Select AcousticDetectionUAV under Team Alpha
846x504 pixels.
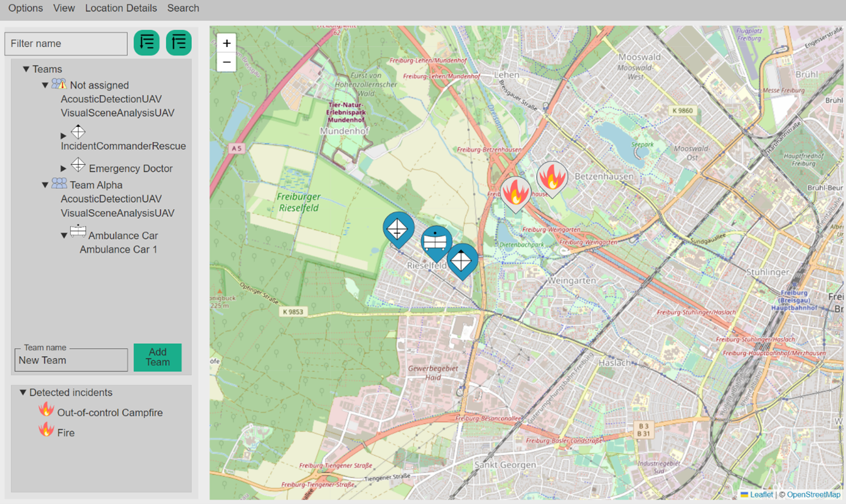click(x=111, y=199)
